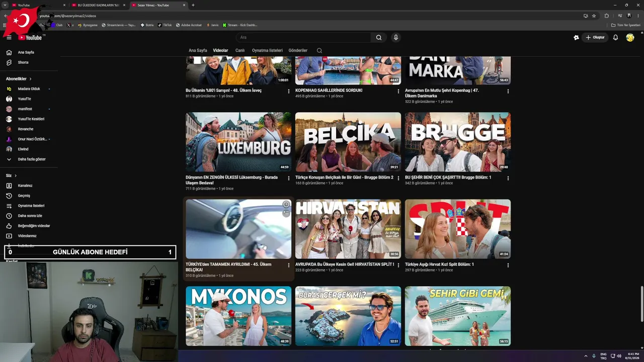Screen dimensions: 644x362
Task: Open the Gönderiler channel tab
Action: pyautogui.click(x=298, y=50)
